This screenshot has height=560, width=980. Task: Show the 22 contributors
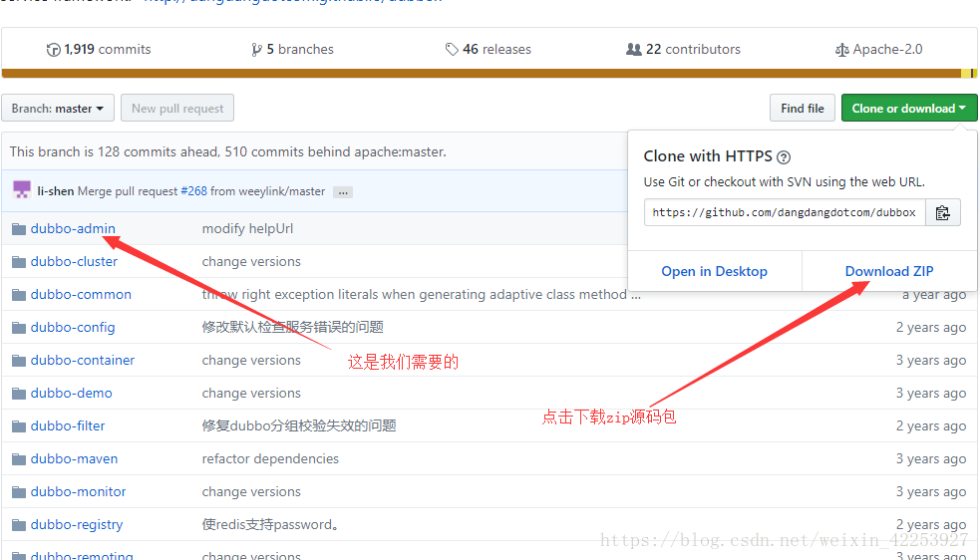683,50
